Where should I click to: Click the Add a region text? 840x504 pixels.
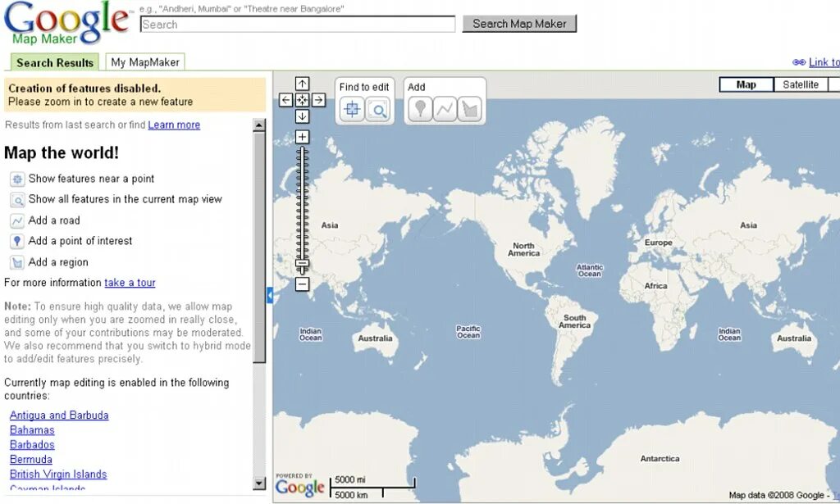point(58,262)
